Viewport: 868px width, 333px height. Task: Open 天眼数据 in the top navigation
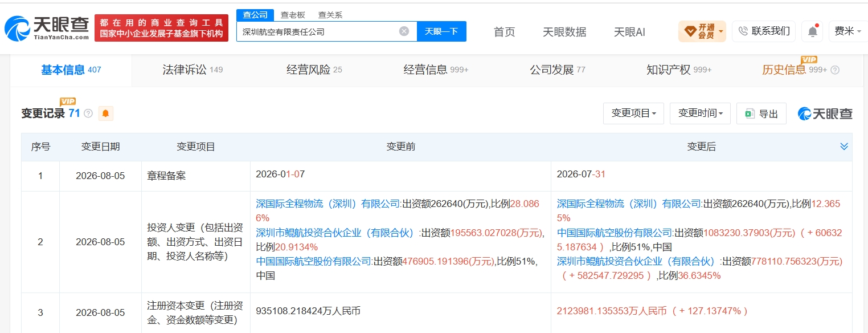pos(564,32)
